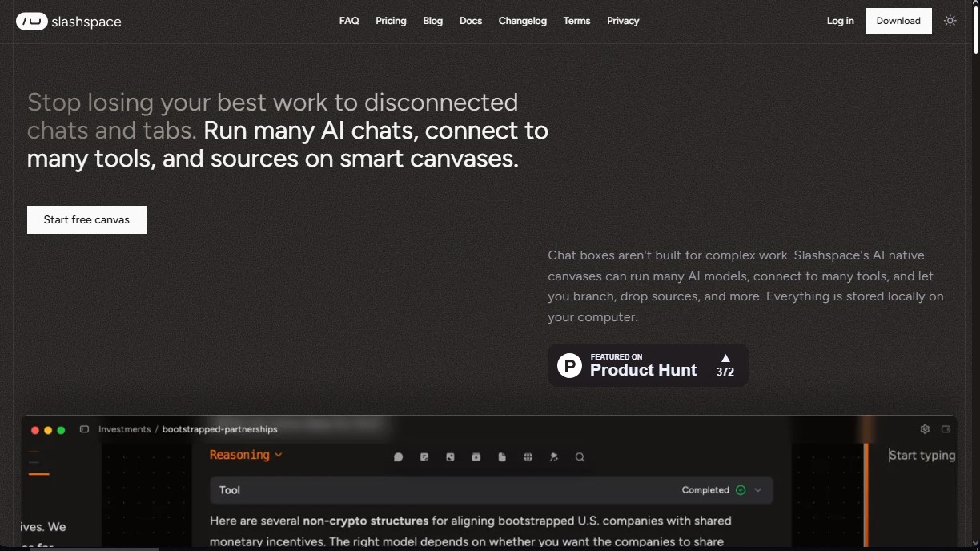Open the Docs page
Screen dimensions: 980x551
(x=471, y=21)
